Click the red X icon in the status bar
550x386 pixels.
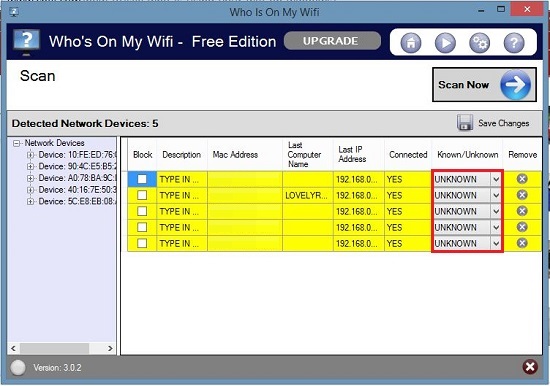[530, 367]
